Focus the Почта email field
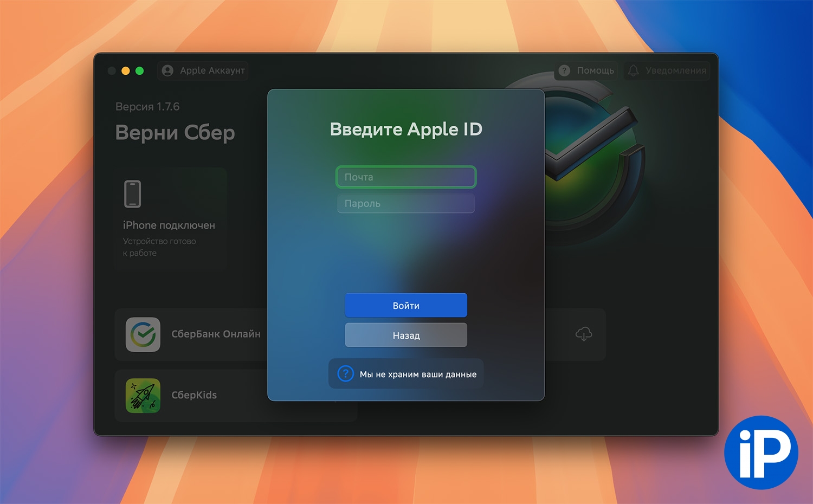 [406, 177]
